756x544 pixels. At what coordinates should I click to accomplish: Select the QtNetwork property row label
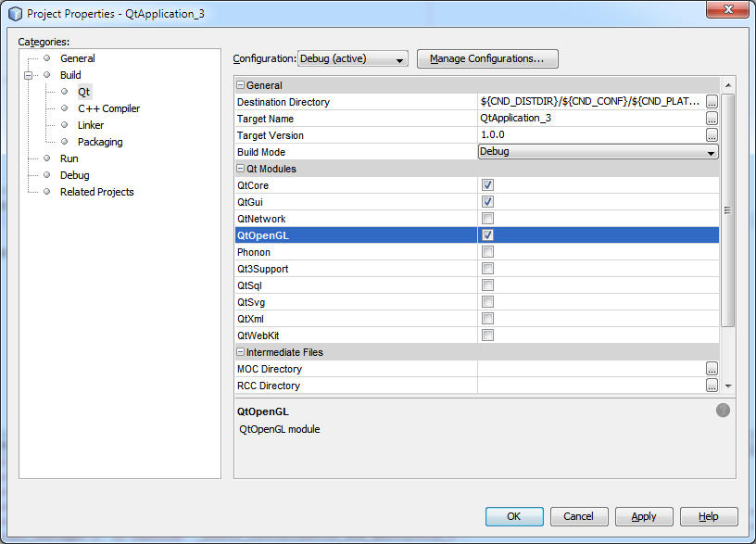pos(261,219)
